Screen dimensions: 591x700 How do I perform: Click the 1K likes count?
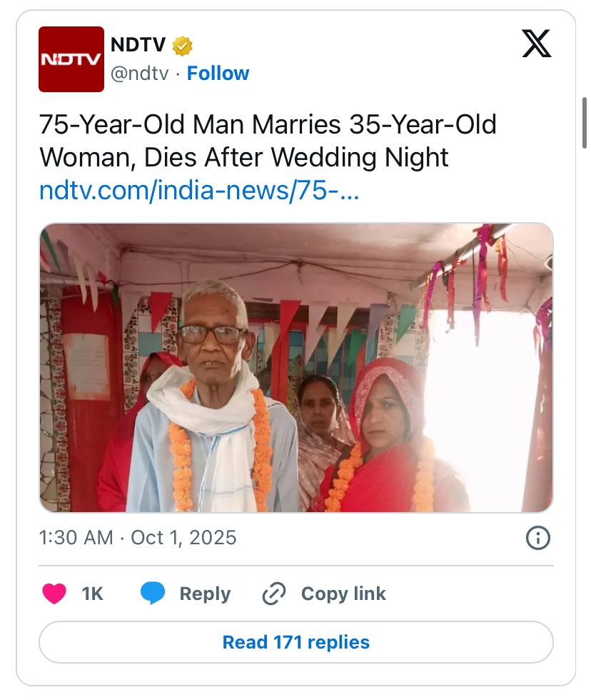point(92,594)
